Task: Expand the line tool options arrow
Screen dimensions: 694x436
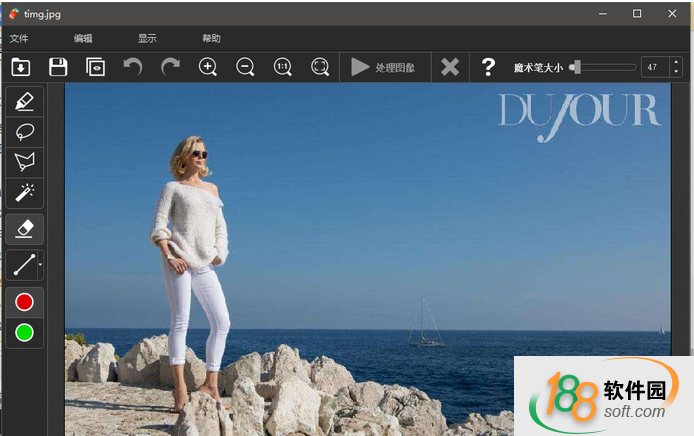Action: coord(40,265)
